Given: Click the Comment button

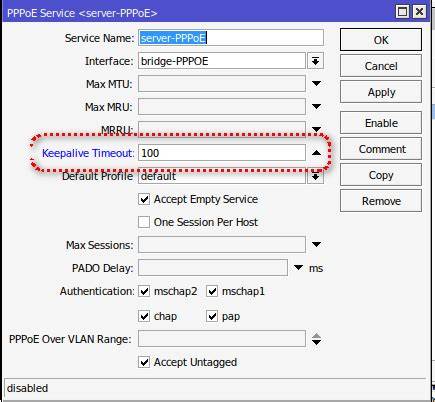Looking at the screenshot, I should tap(381, 149).
